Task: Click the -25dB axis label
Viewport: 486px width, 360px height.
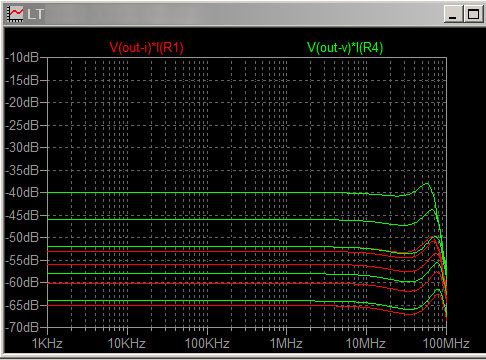Action: point(22,125)
